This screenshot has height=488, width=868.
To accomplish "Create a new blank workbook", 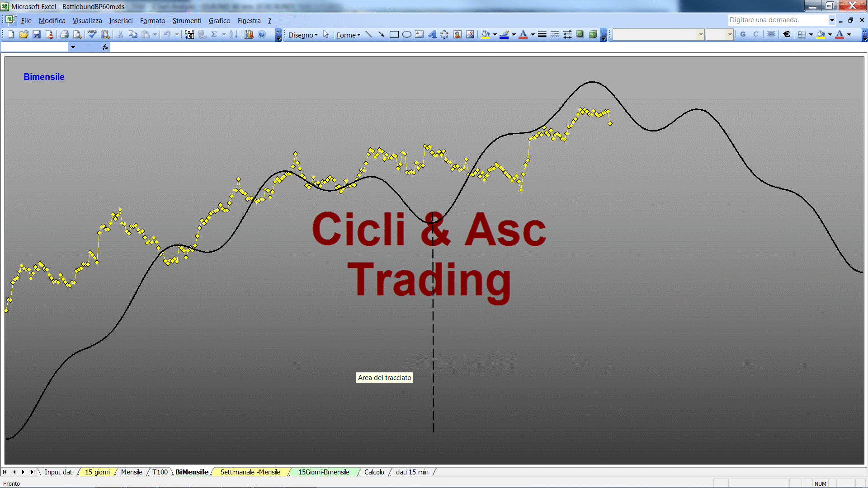I will click(11, 34).
